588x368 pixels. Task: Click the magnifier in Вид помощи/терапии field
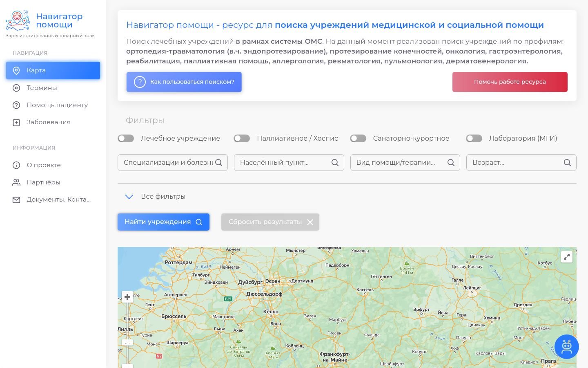451,163
